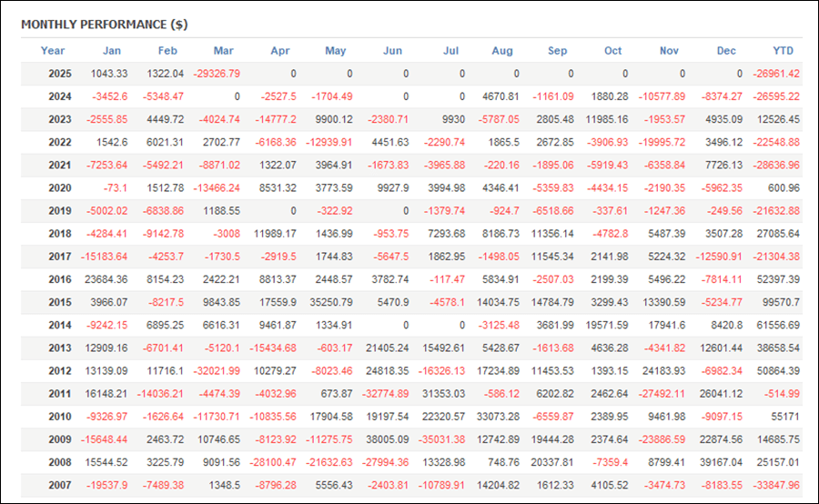Click the Year column header
This screenshot has height=504, width=819.
click(53, 51)
